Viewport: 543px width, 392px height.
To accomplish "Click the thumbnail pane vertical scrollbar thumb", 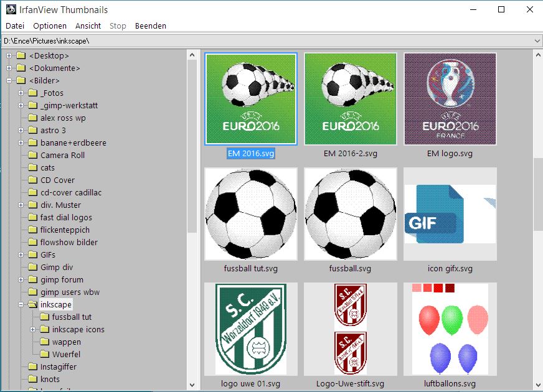I will pyautogui.click(x=538, y=194).
